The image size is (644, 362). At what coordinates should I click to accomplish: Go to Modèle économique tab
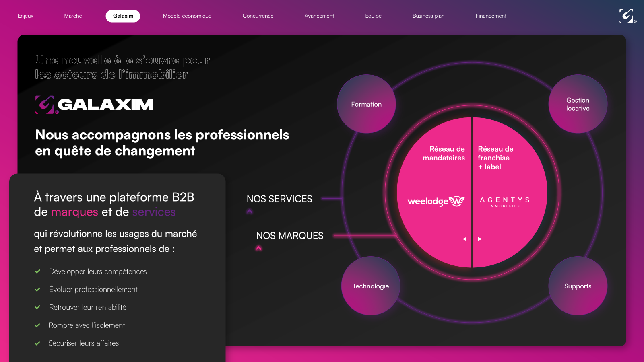(187, 16)
